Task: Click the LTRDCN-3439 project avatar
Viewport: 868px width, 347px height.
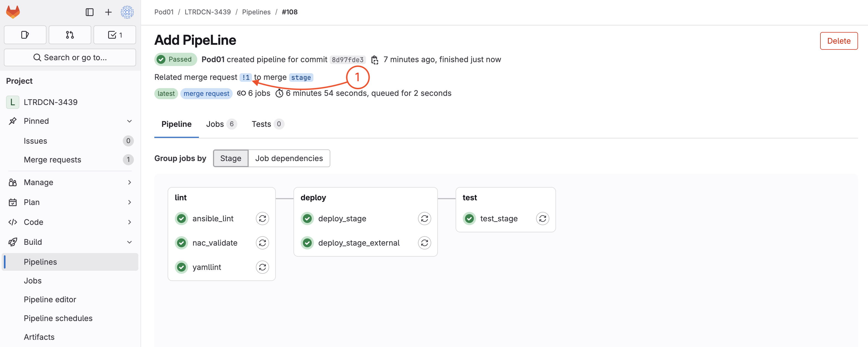Action: (13, 102)
